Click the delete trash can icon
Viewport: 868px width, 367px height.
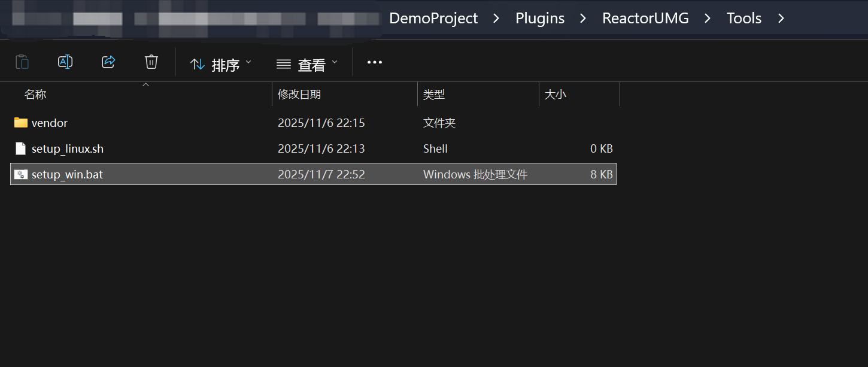[151, 62]
